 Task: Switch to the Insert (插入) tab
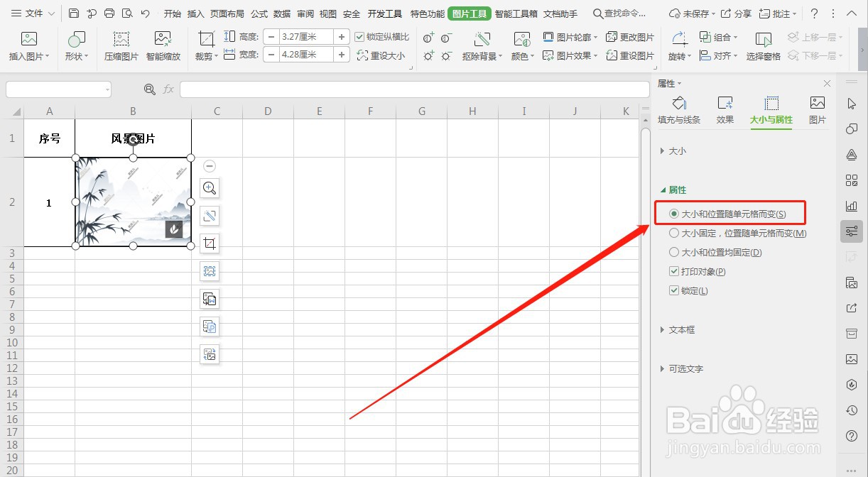click(196, 13)
